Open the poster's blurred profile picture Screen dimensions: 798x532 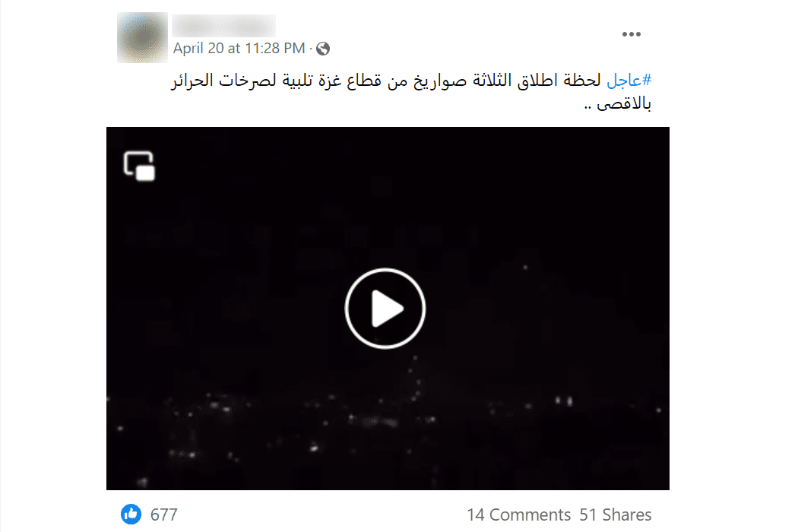click(x=143, y=38)
